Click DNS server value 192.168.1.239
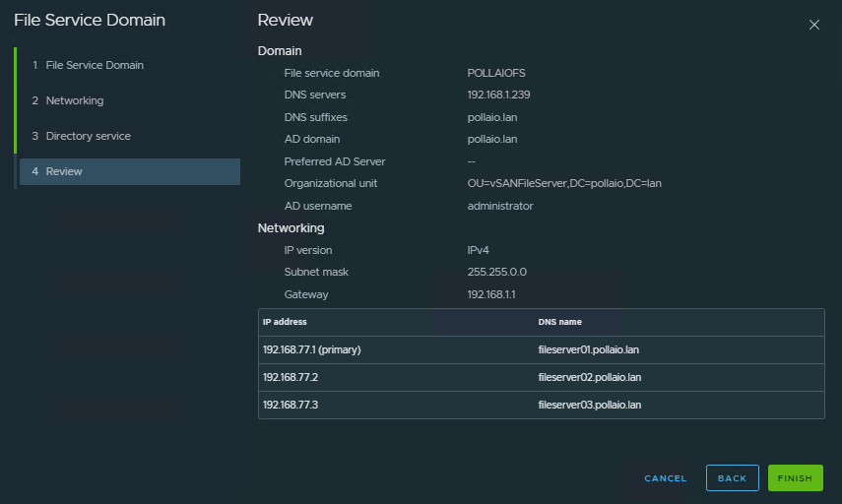 498,95
